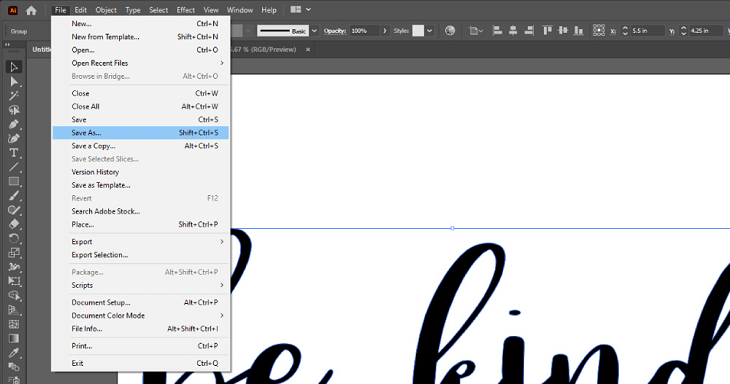Choose the Type tool
Viewport: 730px width, 384px height.
[14, 153]
